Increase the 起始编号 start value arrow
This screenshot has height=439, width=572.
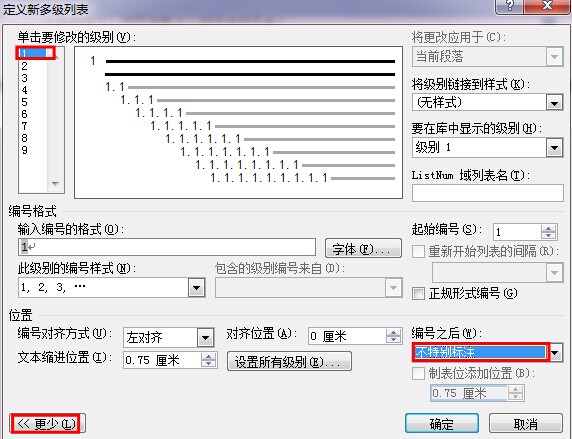[x=548, y=228]
